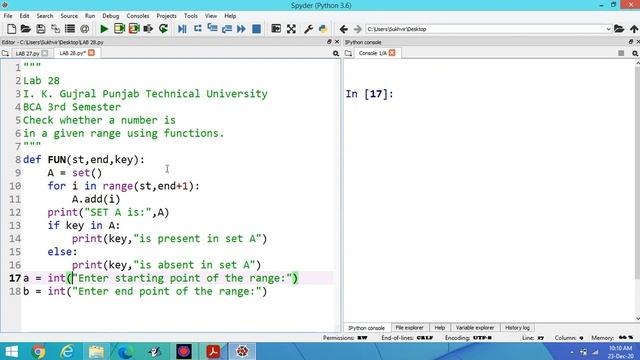This screenshot has width=640, height=360.
Task: Stop debugging with the blue square
Action: point(256,29)
